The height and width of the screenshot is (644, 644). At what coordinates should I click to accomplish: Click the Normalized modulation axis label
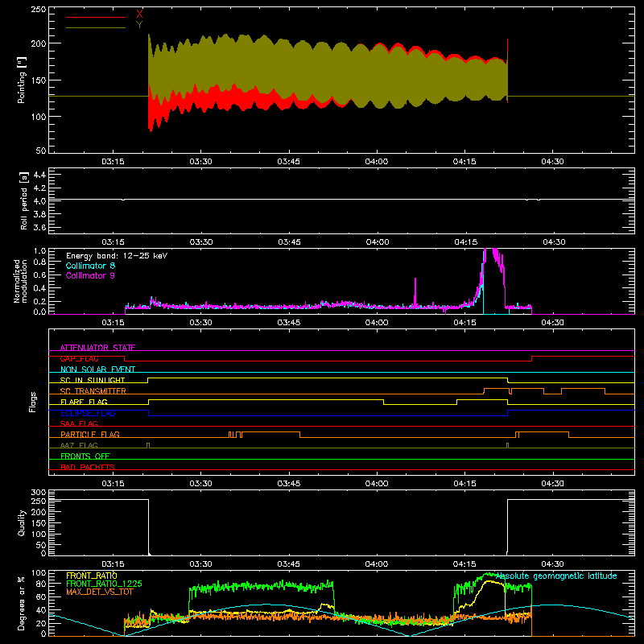(x=20, y=281)
